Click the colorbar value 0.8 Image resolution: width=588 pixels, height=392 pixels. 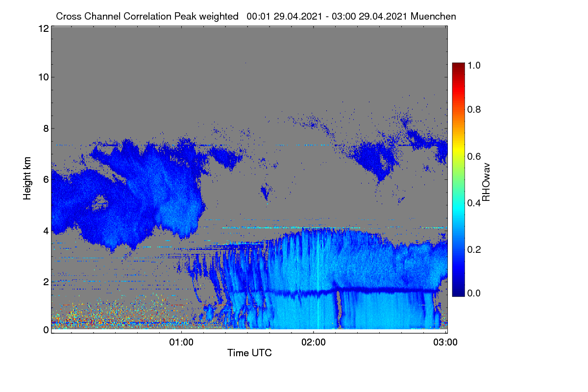tap(474, 109)
